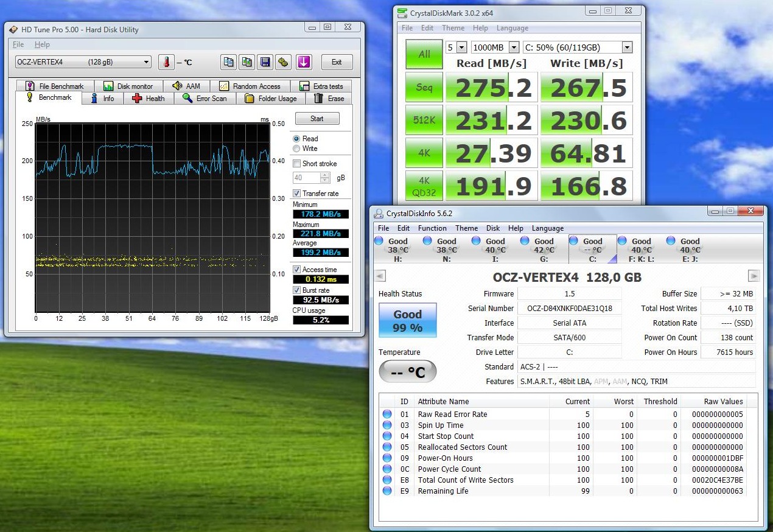
Task: Select the Benchmark tab
Action: [x=48, y=97]
